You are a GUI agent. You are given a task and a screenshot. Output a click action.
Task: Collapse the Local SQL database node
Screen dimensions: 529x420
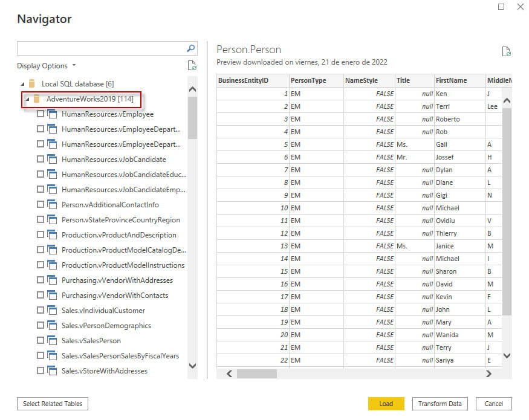click(x=22, y=84)
